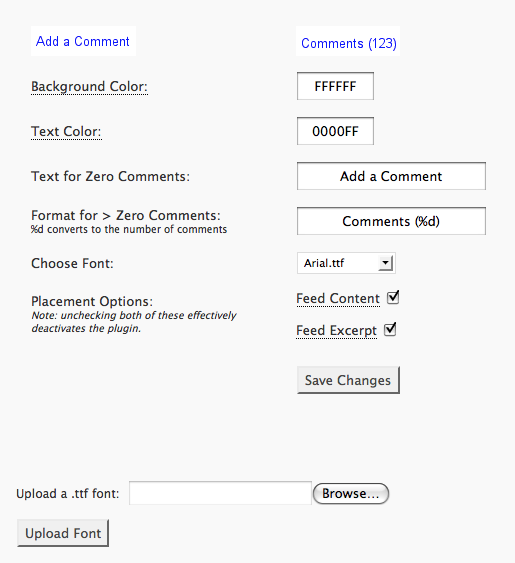Viewport: 515px width, 563px height.
Task: Click the Text for Zero Comments field
Action: [391, 176]
